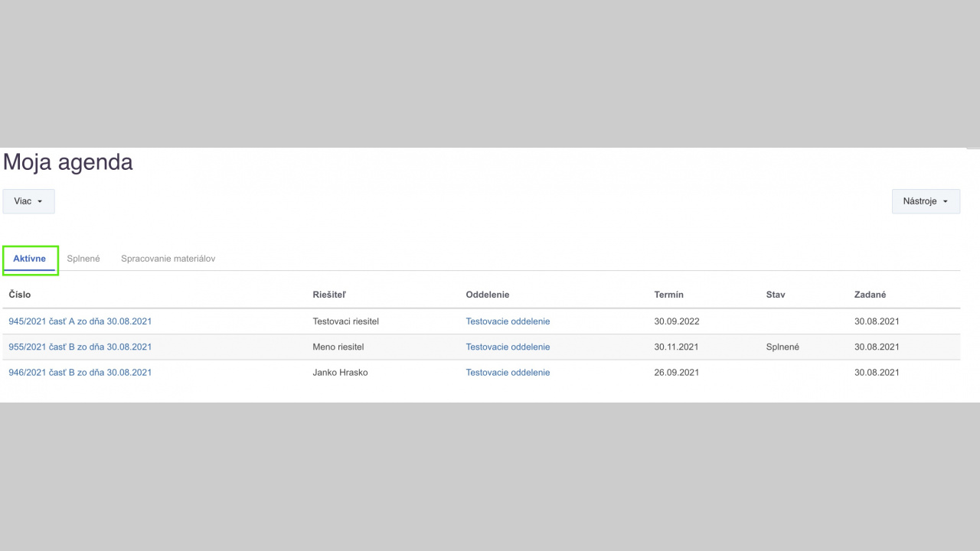This screenshot has height=551, width=980.
Task: Click the Moja agenda page heading
Action: coord(68,162)
